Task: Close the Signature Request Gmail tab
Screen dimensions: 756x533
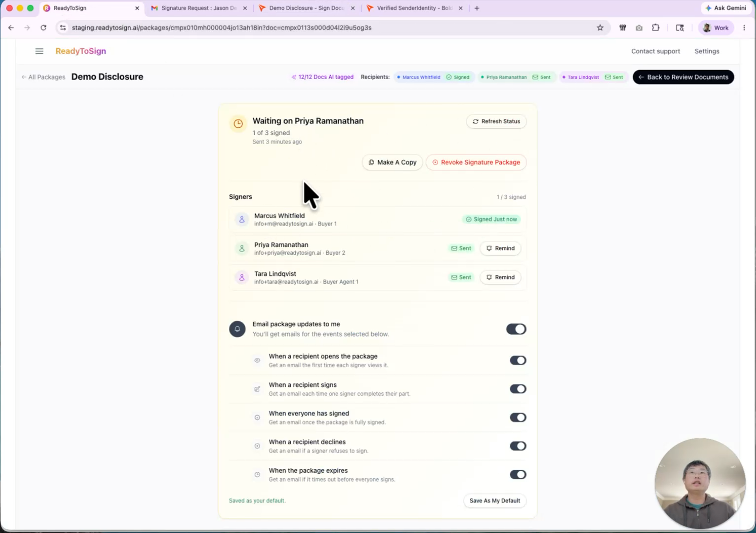Action: click(245, 8)
